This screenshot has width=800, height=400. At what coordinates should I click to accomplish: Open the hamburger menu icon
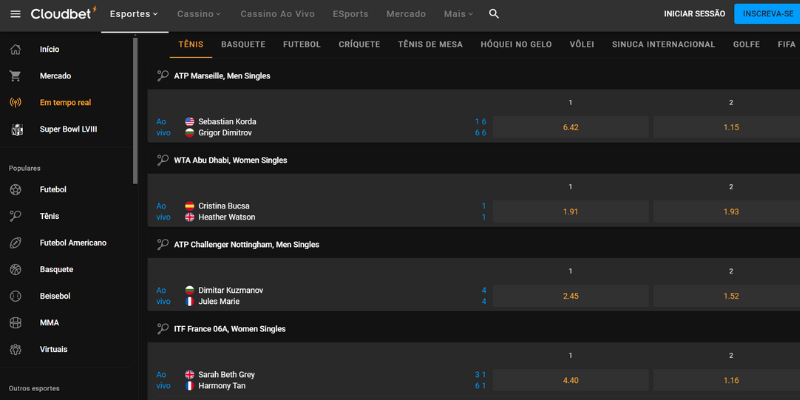tap(15, 14)
